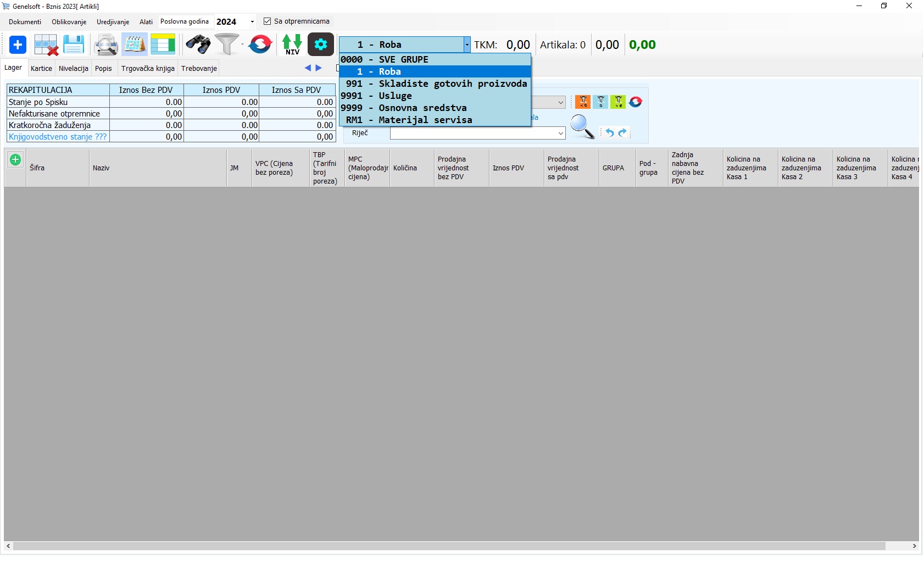Click the NIV green arrows icon
Image resolution: width=924 pixels, height=577 pixels.
tap(292, 45)
